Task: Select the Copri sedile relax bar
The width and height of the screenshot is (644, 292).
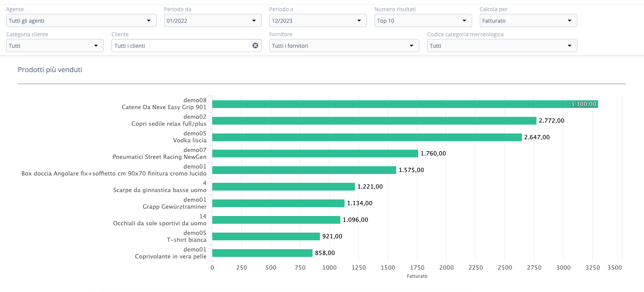Action: (x=374, y=121)
